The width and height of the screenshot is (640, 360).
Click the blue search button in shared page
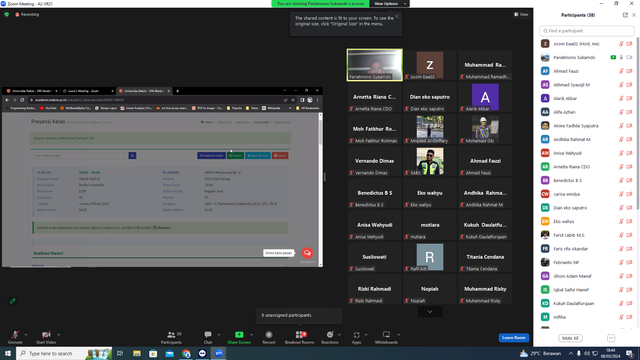click(x=132, y=156)
